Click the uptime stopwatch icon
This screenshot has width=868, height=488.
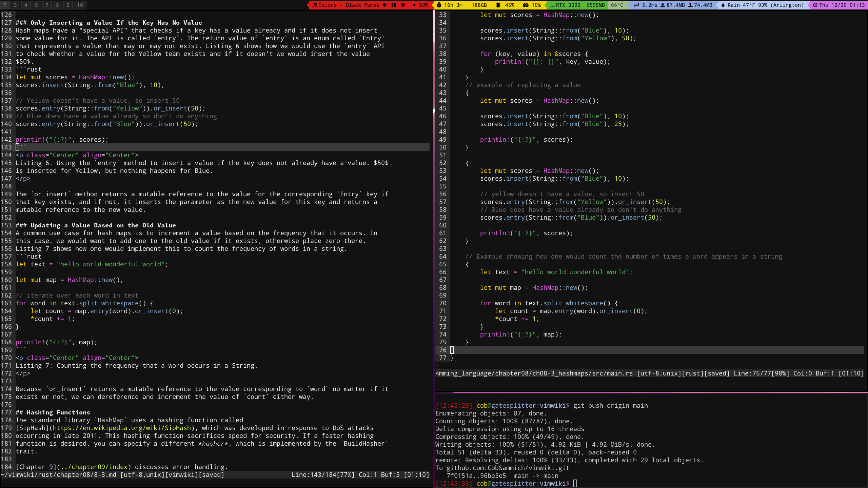click(x=439, y=5)
